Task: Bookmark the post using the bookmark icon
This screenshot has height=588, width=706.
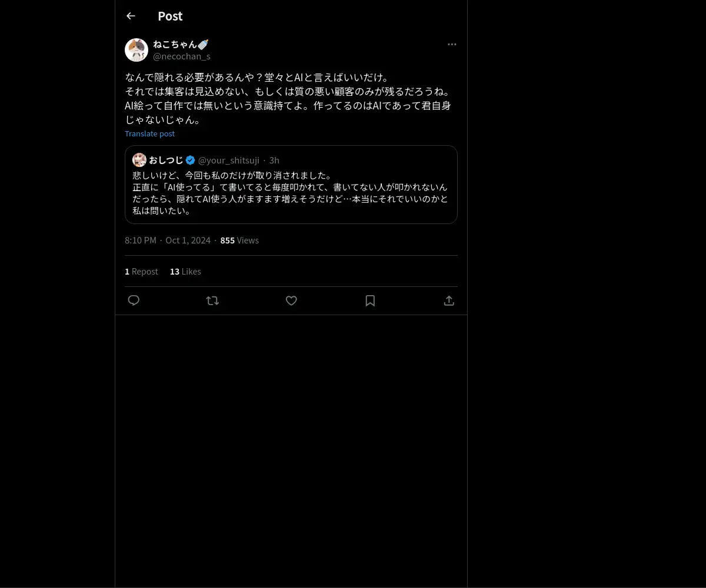Action: [x=370, y=300]
